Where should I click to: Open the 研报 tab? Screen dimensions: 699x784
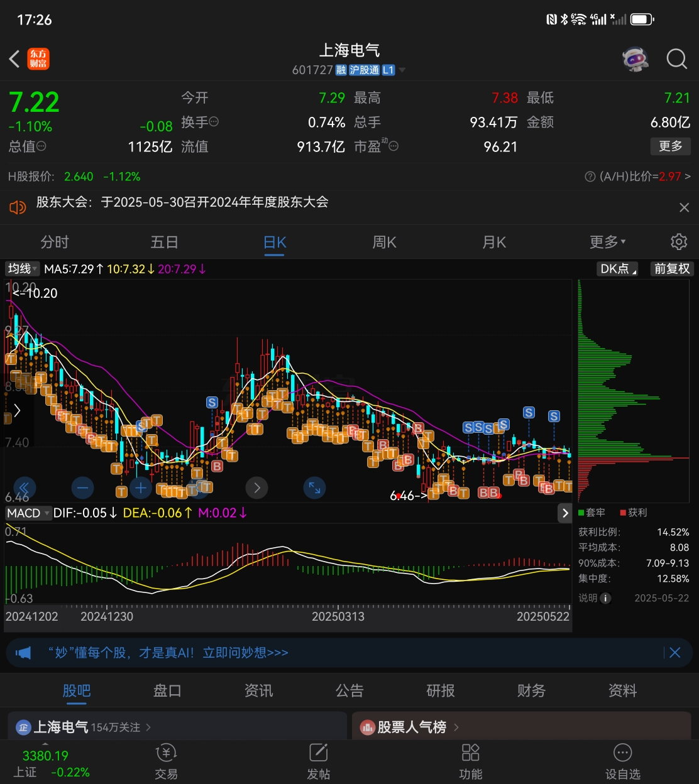click(441, 691)
